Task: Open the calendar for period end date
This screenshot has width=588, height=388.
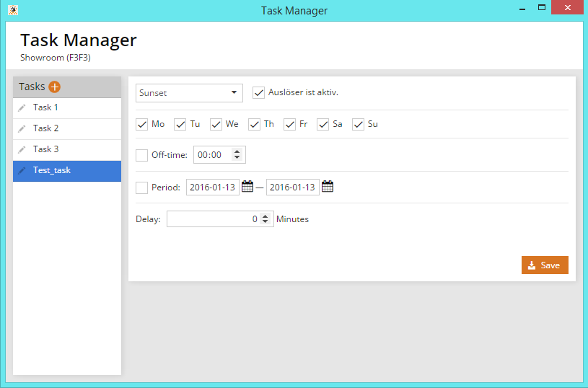Action: point(328,187)
